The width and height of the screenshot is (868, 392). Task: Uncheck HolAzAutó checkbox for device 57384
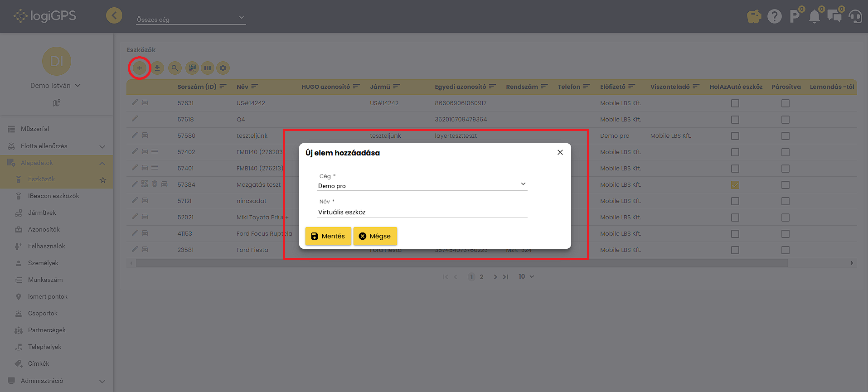click(735, 185)
